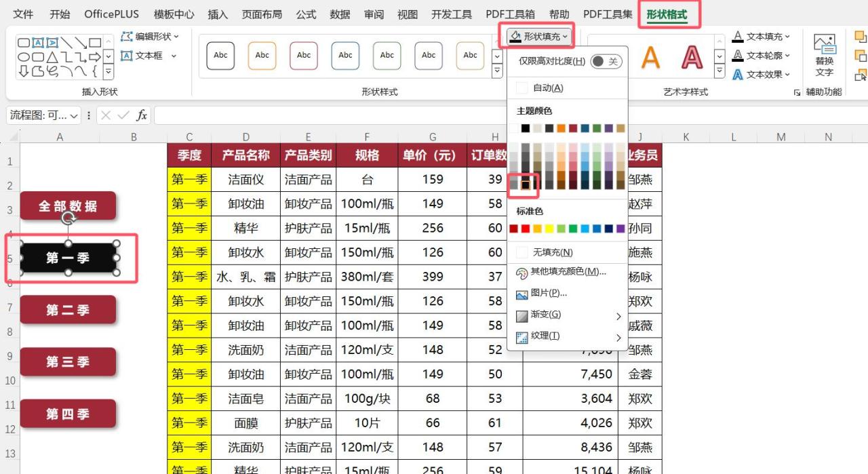868x474 pixels.
Task: Click the 第二季 shape button
Action: [x=68, y=310]
